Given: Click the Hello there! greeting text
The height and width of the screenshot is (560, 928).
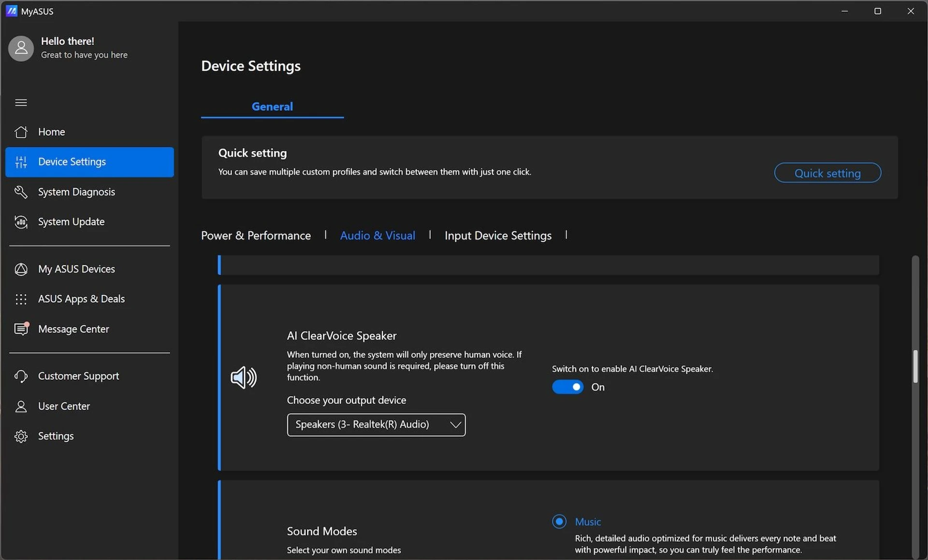Looking at the screenshot, I should coord(68,41).
